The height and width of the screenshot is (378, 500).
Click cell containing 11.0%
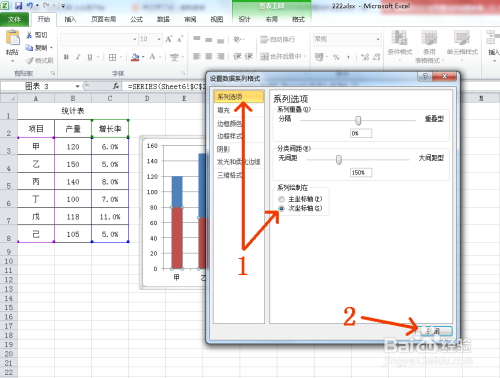point(110,217)
